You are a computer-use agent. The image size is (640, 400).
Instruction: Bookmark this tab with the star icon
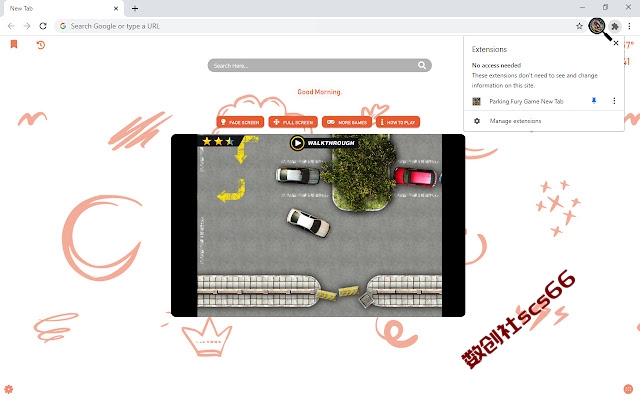click(x=579, y=26)
